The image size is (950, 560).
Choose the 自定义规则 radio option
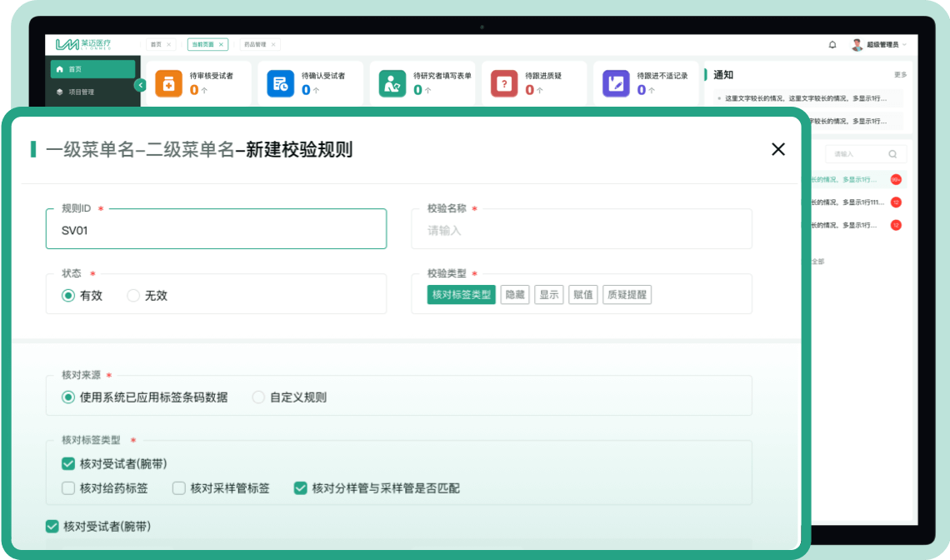point(258,397)
